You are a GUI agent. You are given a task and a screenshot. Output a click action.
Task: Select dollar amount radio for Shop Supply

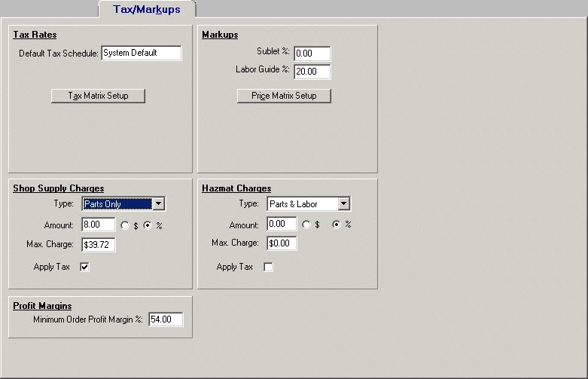pyautogui.click(x=125, y=225)
